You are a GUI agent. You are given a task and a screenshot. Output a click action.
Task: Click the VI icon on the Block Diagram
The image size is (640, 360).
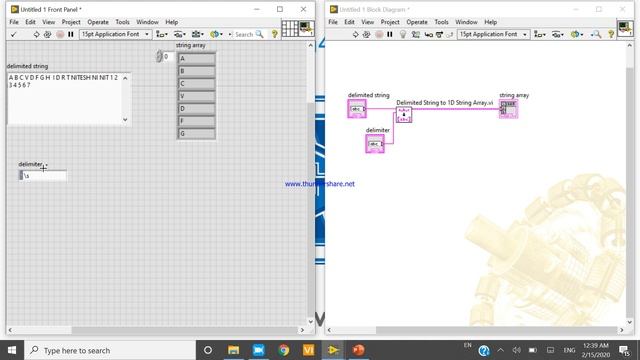click(625, 29)
